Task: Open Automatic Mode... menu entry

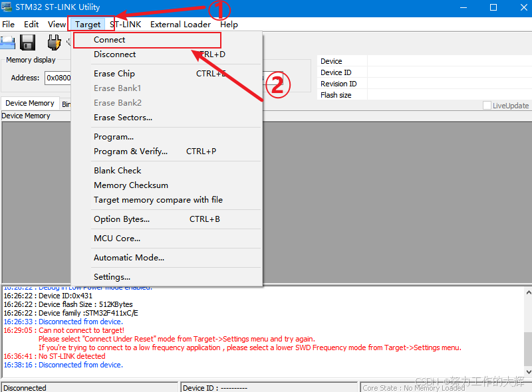Action: (167, 258)
